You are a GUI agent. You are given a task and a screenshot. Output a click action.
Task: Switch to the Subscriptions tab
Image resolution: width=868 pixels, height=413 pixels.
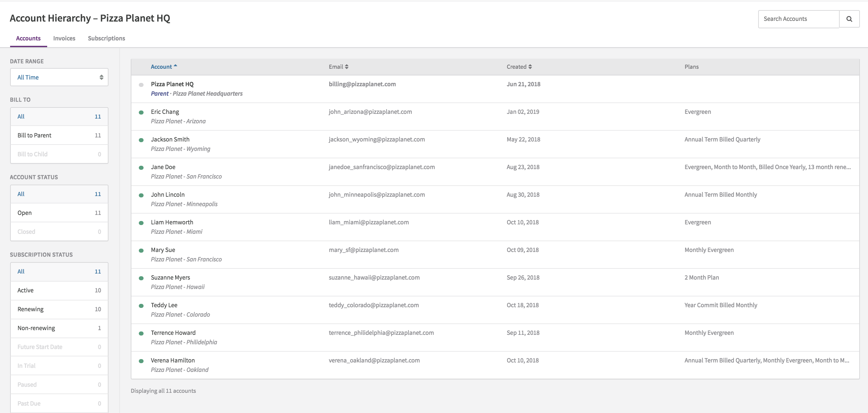click(106, 38)
